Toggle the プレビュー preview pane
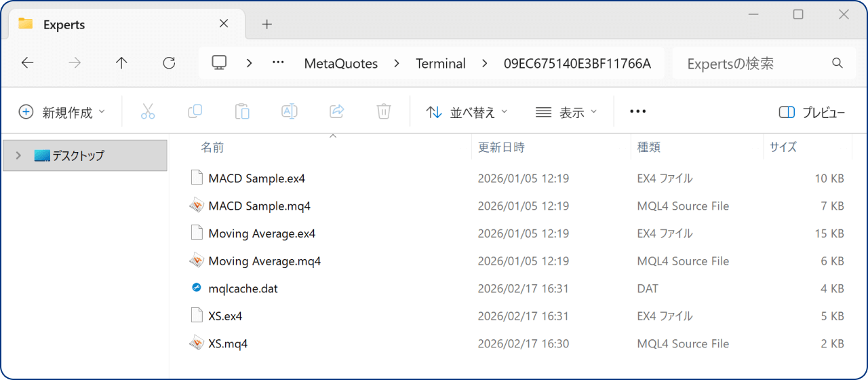The height and width of the screenshot is (380, 868). 812,112
